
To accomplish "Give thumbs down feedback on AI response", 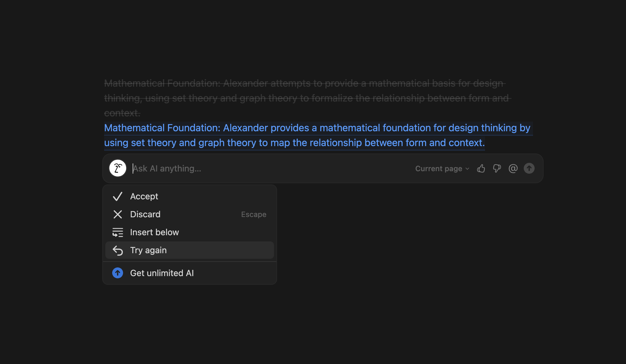I will click(x=497, y=168).
